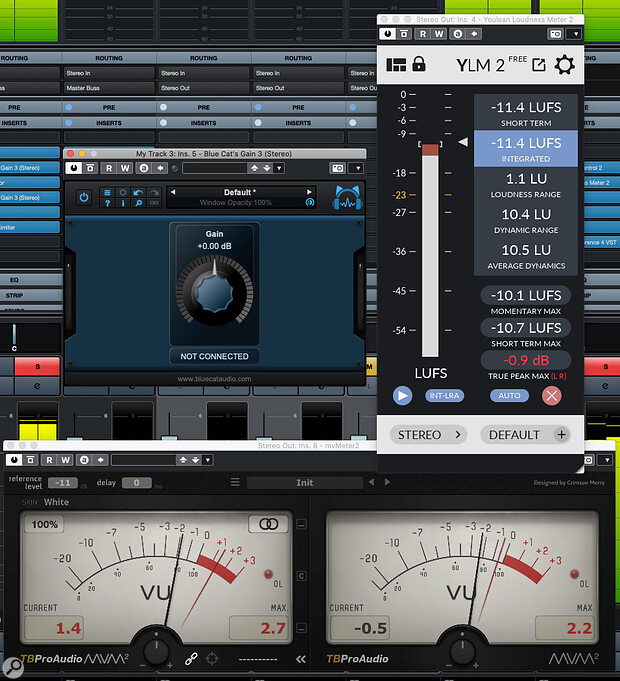Open Blue Cat's Gain main menu icon

[107, 192]
